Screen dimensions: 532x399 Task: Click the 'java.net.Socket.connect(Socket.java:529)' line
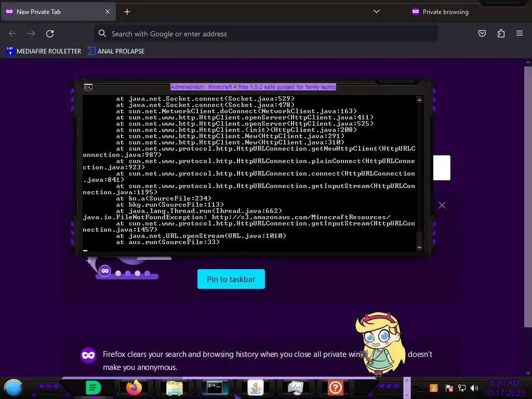pos(205,99)
